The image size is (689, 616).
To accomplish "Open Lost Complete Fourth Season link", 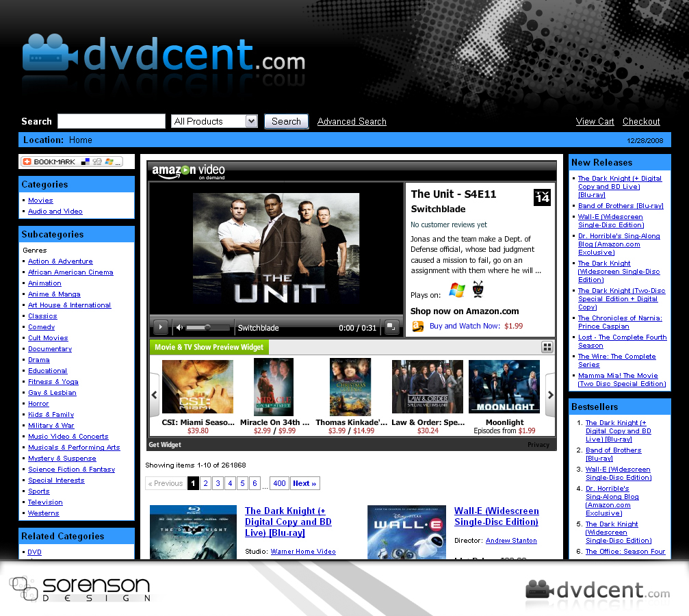I will (622, 342).
